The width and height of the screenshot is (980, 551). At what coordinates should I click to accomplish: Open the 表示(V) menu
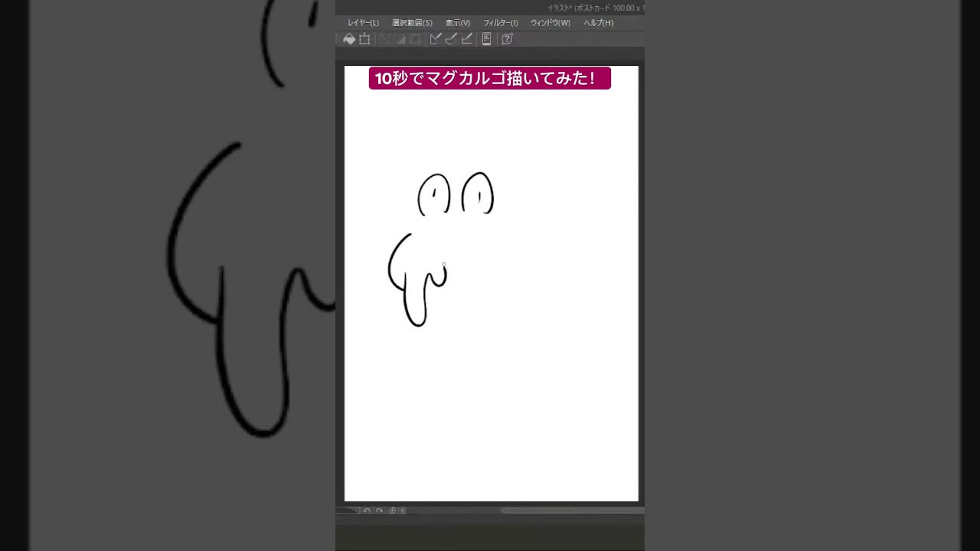pyautogui.click(x=458, y=23)
